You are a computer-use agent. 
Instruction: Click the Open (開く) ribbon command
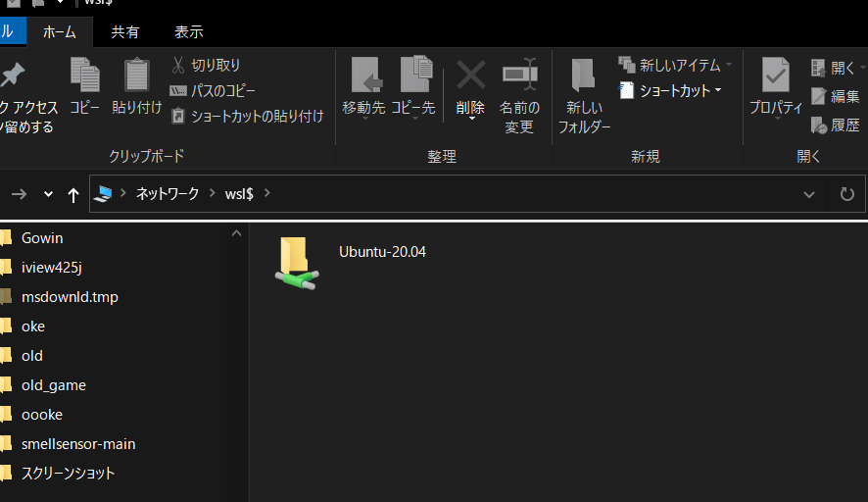(836, 69)
